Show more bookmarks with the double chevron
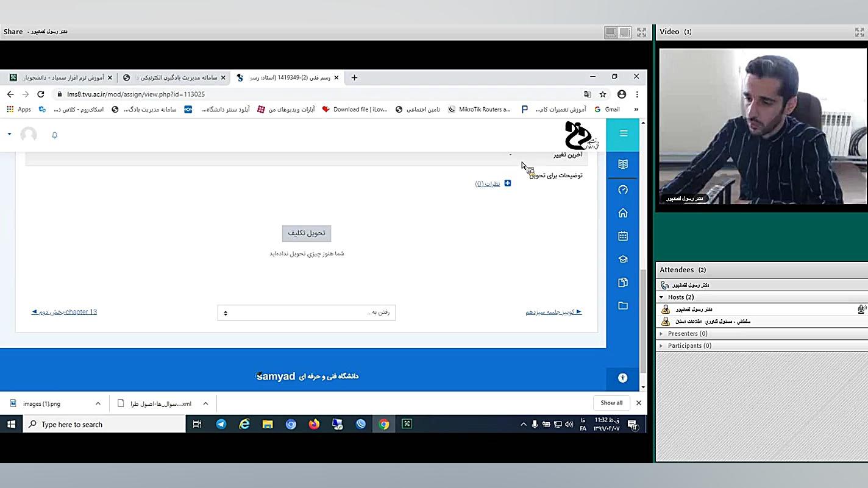 click(x=636, y=110)
